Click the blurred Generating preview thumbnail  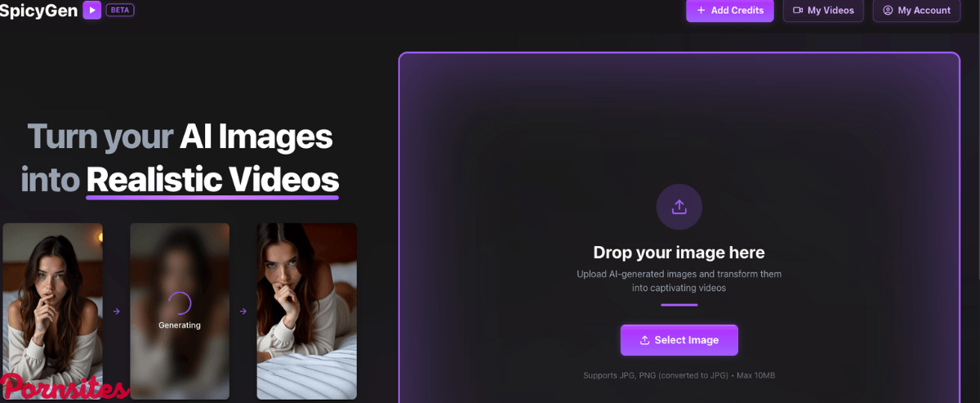point(180,311)
